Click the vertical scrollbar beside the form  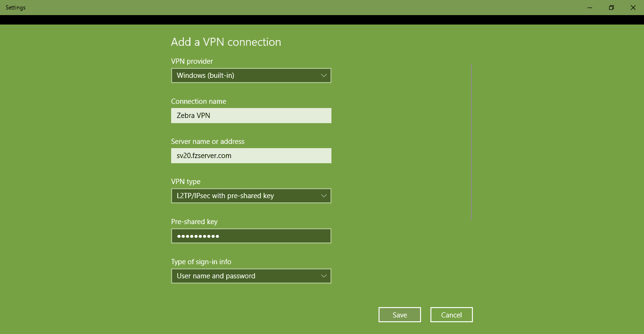pyautogui.click(x=471, y=142)
